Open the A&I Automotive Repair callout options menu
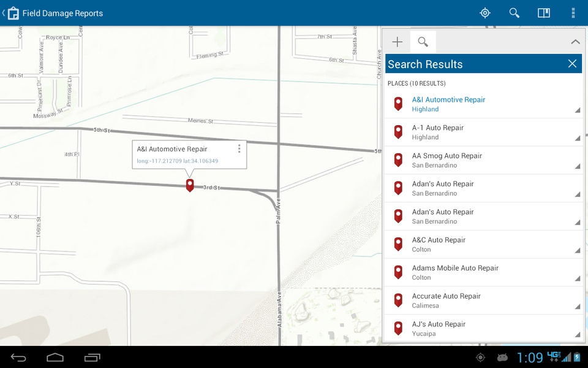 (x=239, y=148)
